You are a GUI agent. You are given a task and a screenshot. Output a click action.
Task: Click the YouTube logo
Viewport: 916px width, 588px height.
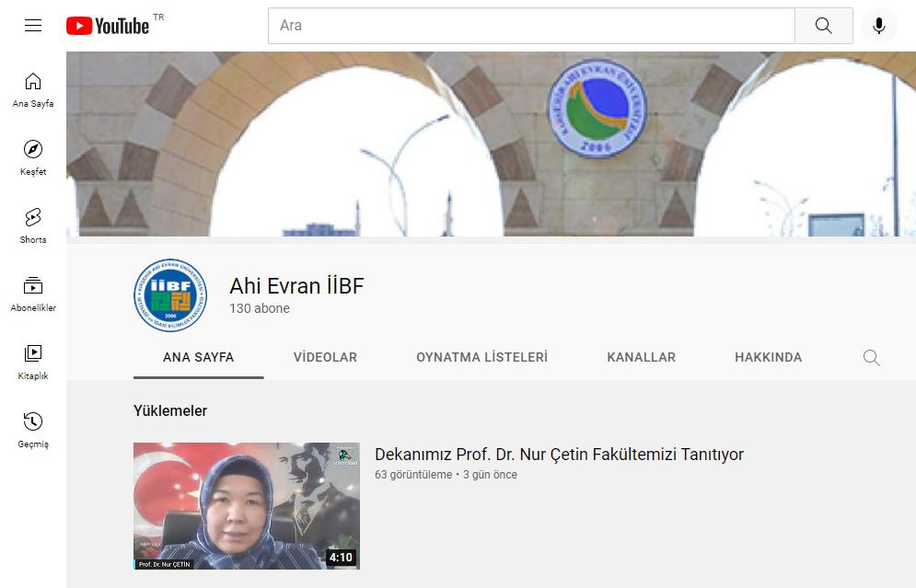click(108, 26)
